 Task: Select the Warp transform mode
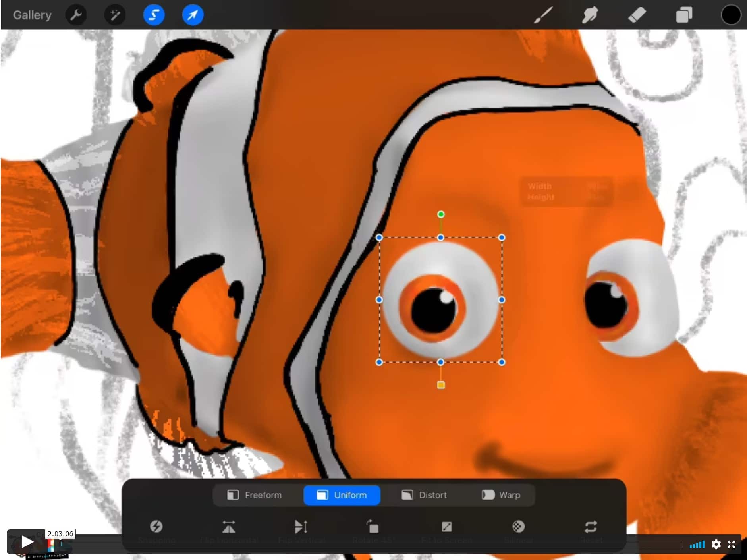coord(501,495)
